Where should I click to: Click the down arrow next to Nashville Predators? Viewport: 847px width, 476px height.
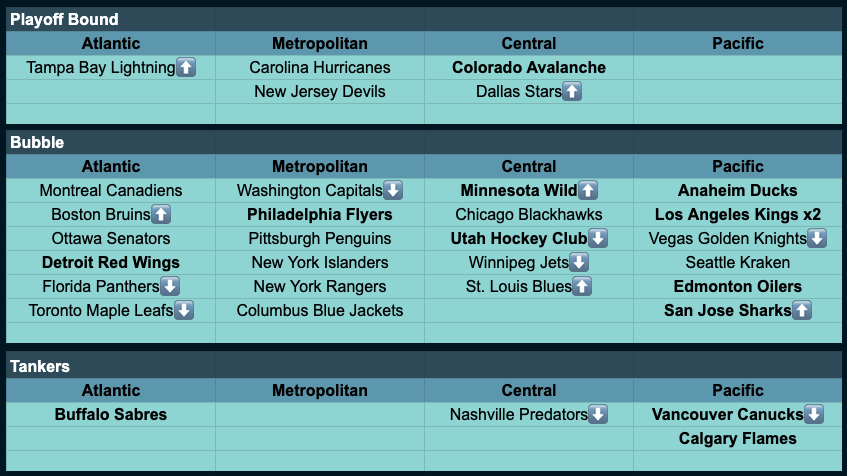[x=598, y=414]
